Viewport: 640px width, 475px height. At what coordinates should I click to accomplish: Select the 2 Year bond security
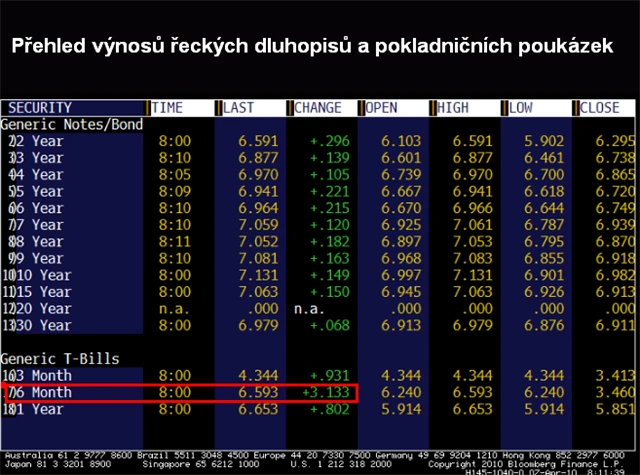[40, 142]
